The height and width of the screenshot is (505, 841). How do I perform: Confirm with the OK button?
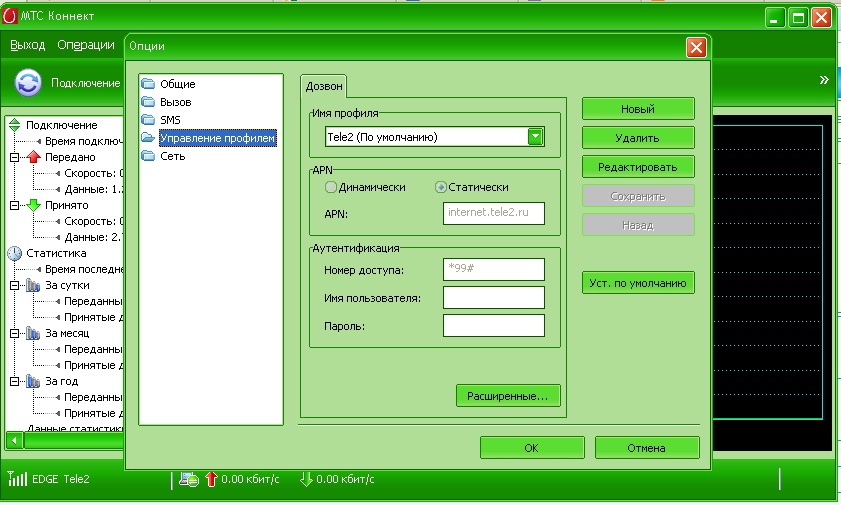pyautogui.click(x=532, y=448)
